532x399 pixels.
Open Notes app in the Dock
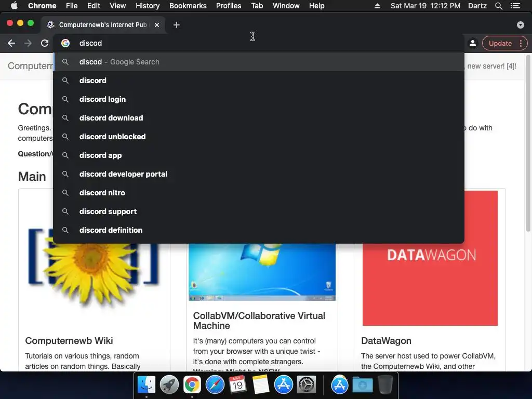tap(261, 385)
